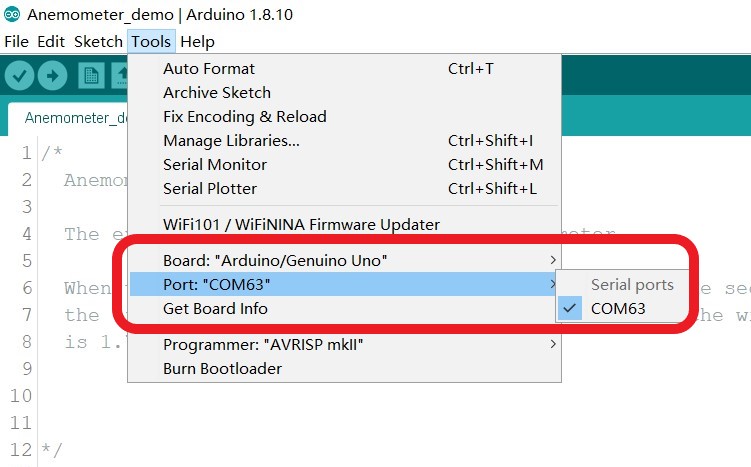751x467 pixels.
Task: Switch to the Anemometer_demo sketch tab
Action: click(69, 118)
